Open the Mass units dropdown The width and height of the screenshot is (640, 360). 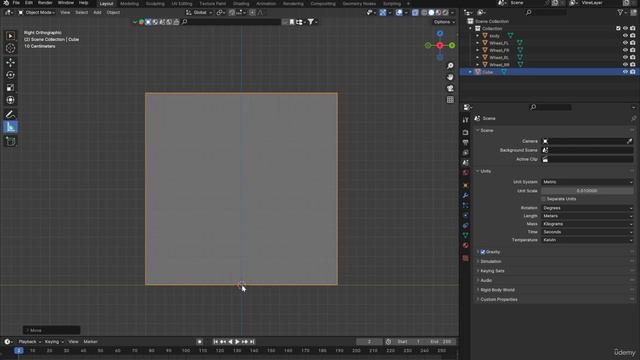tap(587, 224)
